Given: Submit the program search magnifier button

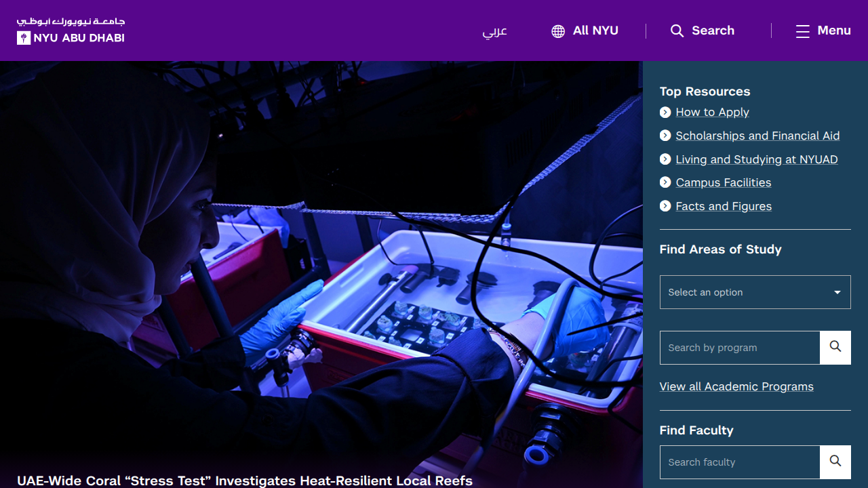Looking at the screenshot, I should [x=835, y=348].
